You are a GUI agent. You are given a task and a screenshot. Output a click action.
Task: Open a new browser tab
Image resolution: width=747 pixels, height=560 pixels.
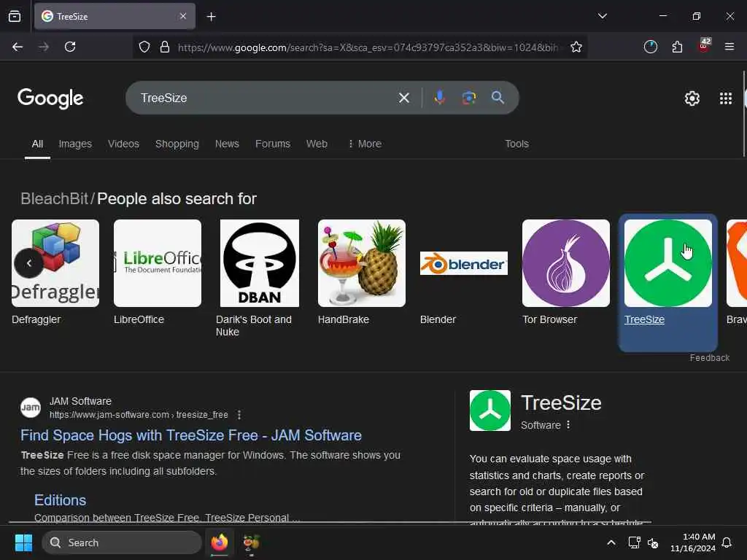pos(211,17)
